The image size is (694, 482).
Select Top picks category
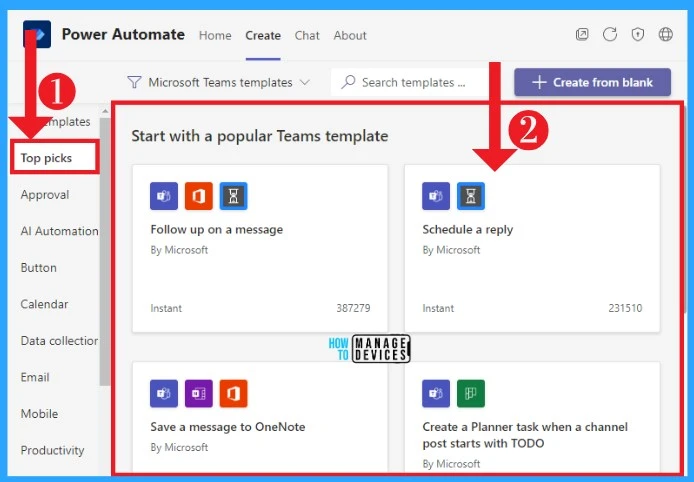(54, 158)
